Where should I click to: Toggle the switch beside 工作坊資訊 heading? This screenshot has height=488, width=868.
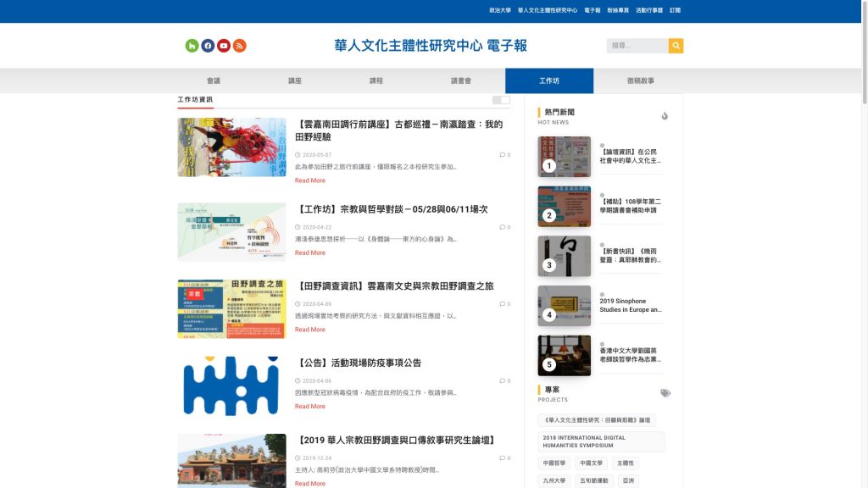click(x=501, y=100)
